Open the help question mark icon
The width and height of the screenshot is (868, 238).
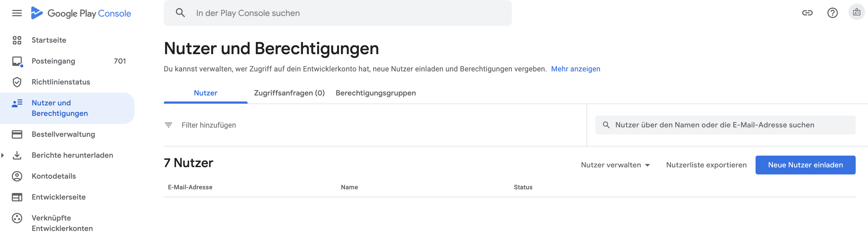(832, 13)
